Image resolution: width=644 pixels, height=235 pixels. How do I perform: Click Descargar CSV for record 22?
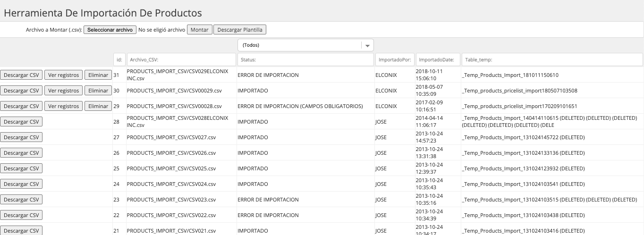click(21, 215)
